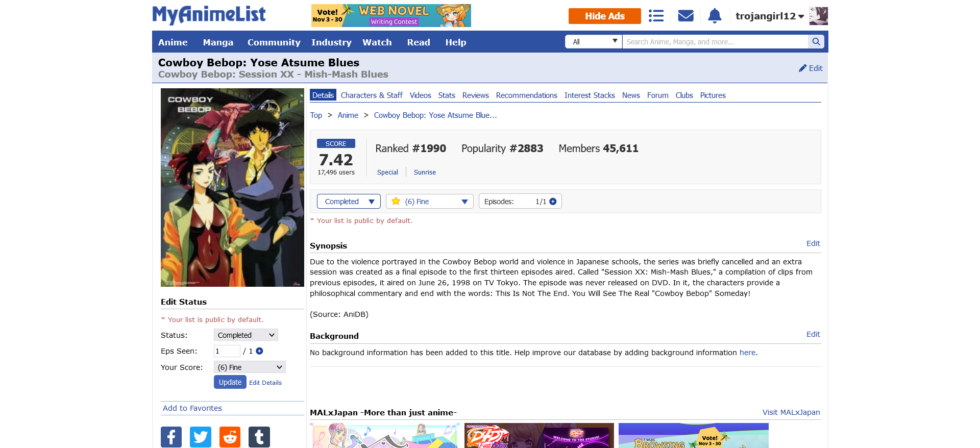Click the Eps Seen number field
The height and width of the screenshot is (448, 980).
point(227,351)
